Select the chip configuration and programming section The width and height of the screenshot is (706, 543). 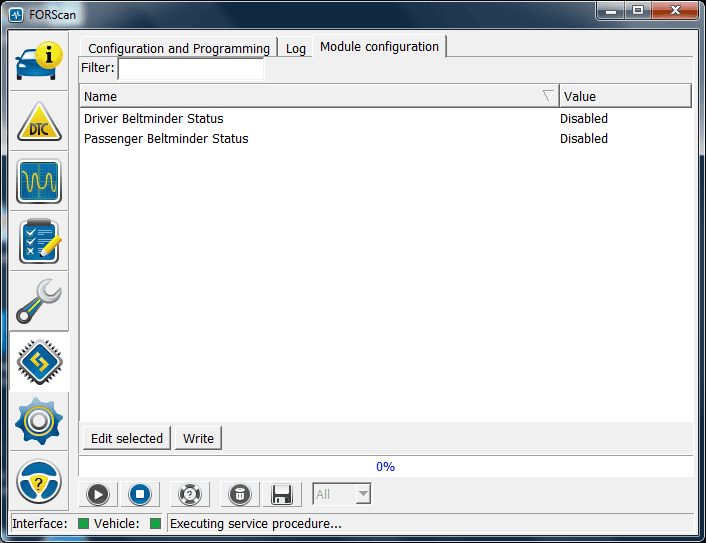(x=39, y=362)
